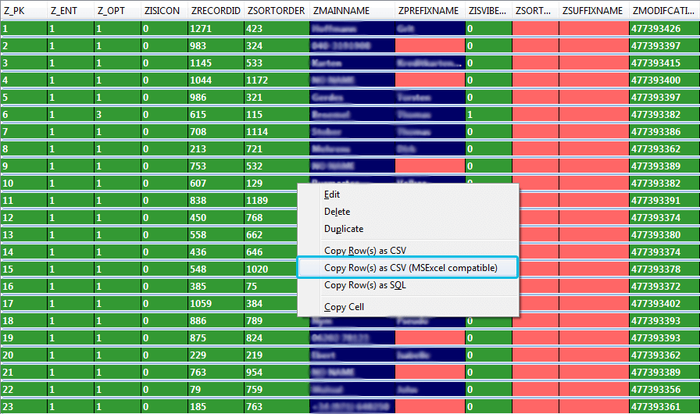Select ZRECORDID cell 1059

(216, 304)
